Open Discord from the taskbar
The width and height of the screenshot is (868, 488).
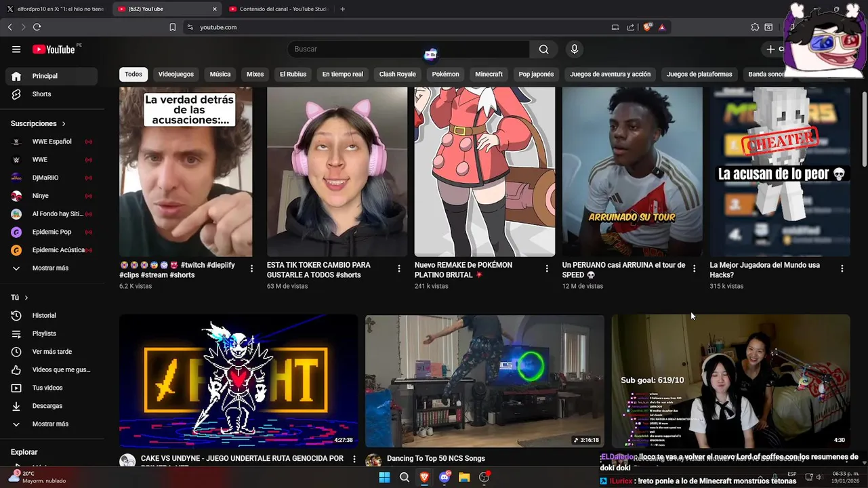445,477
